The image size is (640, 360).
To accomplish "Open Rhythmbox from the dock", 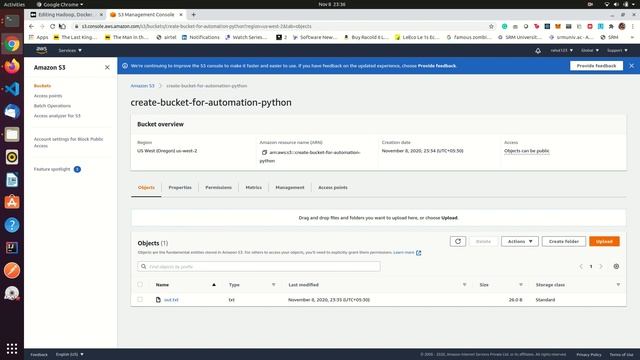I will point(12,157).
